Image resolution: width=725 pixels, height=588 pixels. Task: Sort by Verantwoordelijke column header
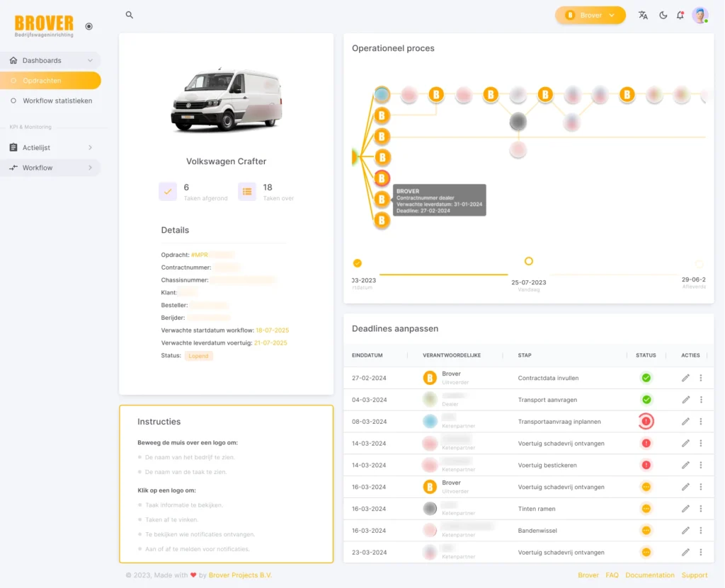click(x=452, y=355)
